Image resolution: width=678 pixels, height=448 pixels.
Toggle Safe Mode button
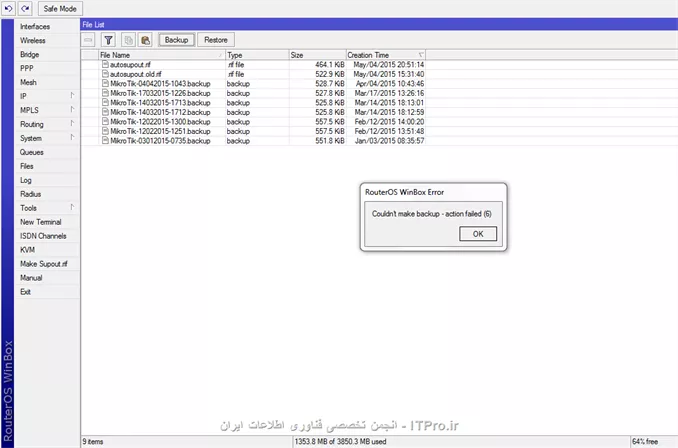coord(60,8)
